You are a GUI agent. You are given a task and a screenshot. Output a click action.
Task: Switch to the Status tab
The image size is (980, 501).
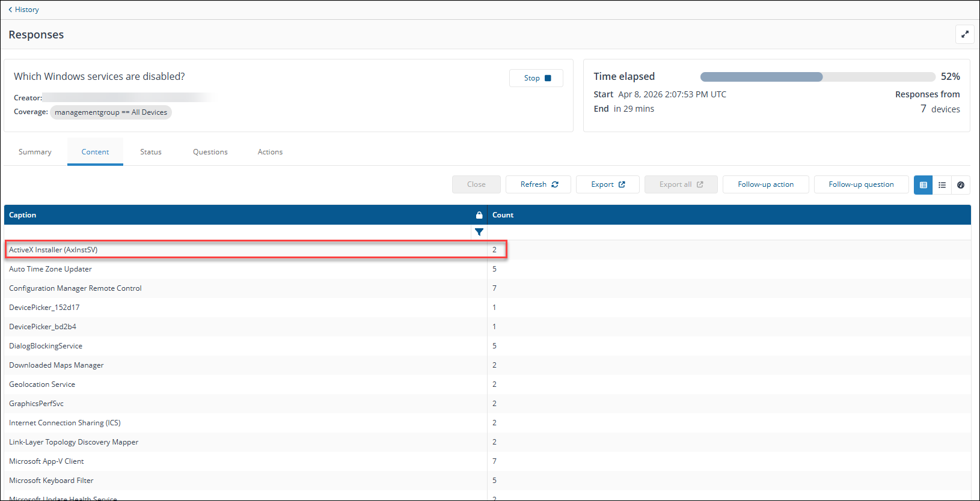[151, 152]
